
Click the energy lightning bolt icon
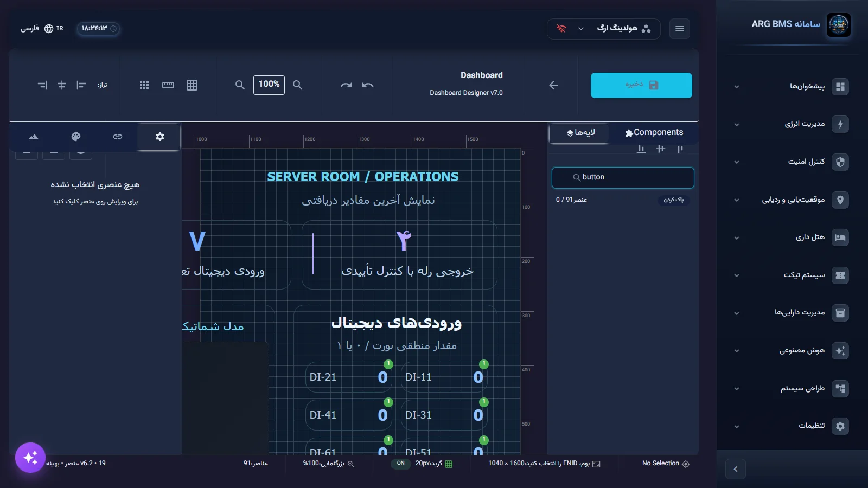[x=840, y=124]
